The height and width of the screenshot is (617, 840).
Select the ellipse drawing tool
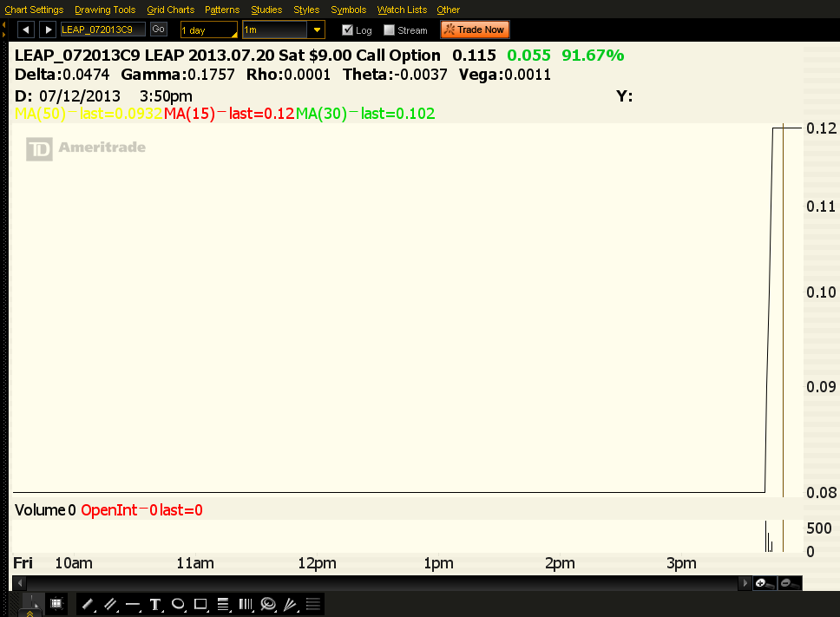178,604
